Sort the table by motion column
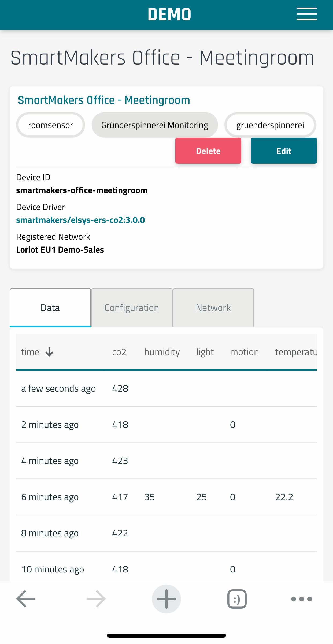This screenshot has width=333, height=644. coord(244,352)
